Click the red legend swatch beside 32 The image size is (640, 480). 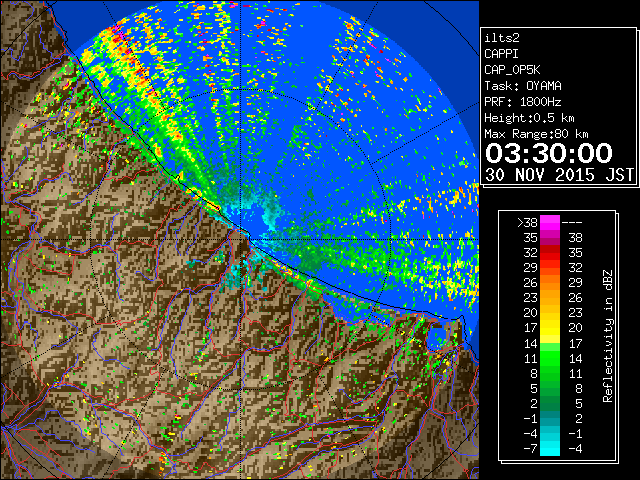point(550,253)
